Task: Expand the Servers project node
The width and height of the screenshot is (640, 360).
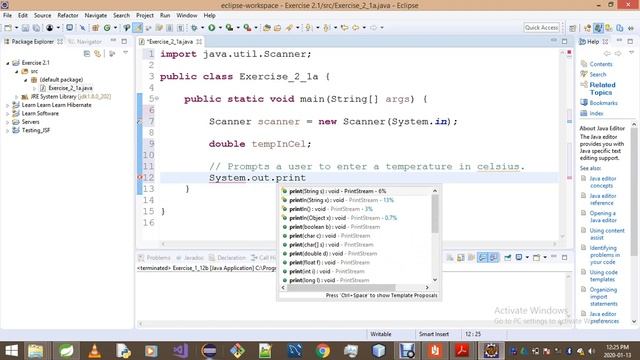Action: click(7, 122)
